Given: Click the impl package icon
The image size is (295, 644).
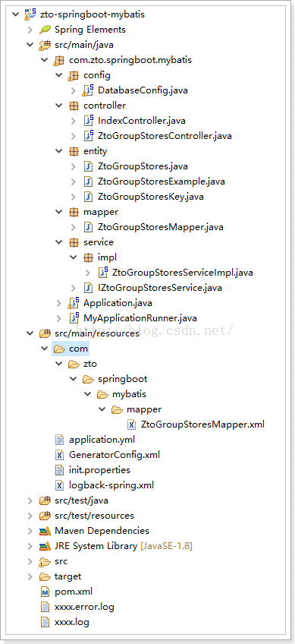Looking at the screenshot, I should pos(88,257).
